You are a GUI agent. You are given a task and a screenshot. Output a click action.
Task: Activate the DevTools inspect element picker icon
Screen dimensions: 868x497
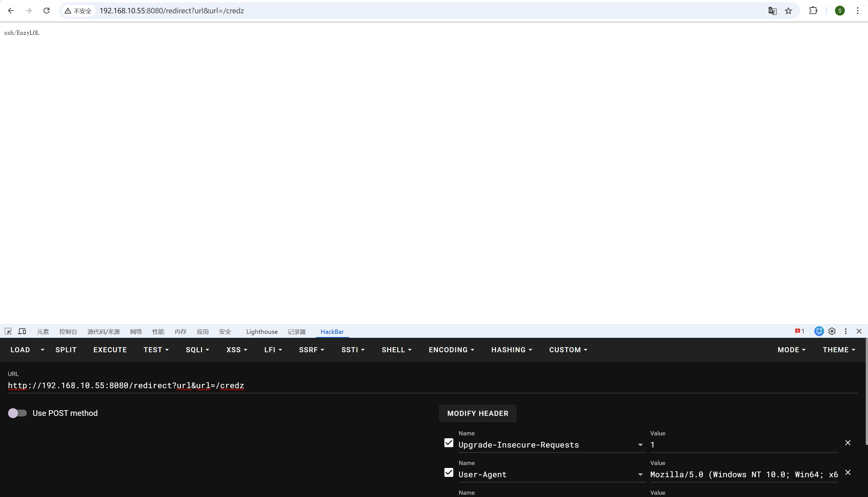(8, 331)
